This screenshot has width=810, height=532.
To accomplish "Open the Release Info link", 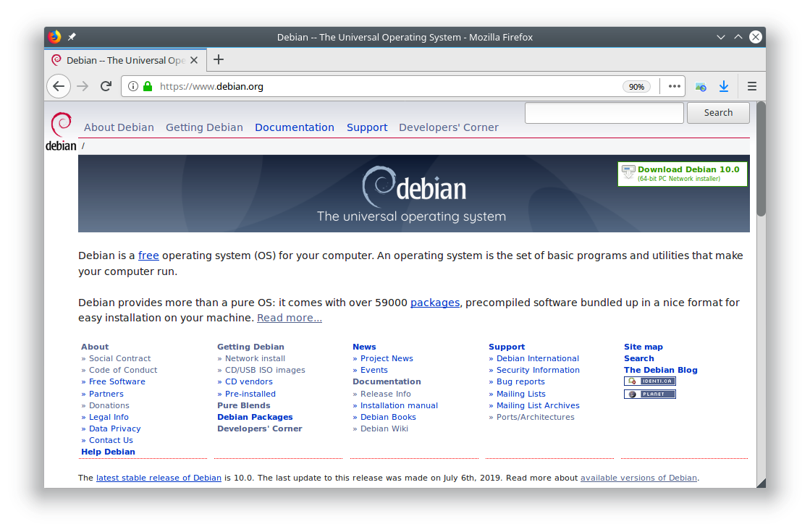I will click(x=385, y=394).
